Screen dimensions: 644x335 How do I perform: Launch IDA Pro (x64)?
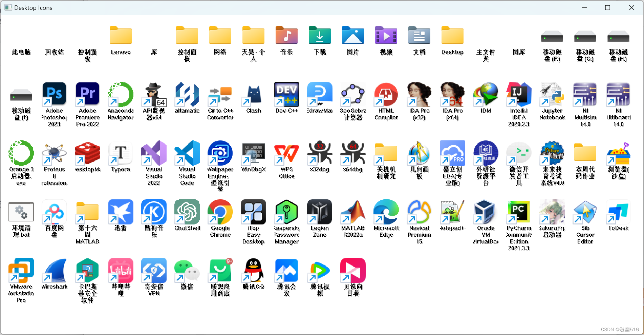(x=452, y=94)
